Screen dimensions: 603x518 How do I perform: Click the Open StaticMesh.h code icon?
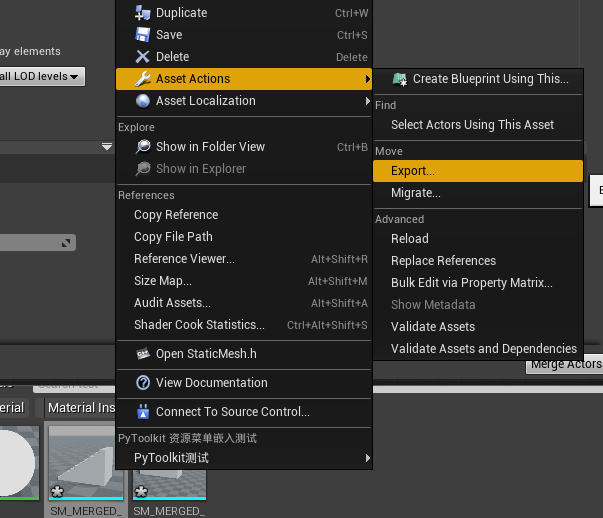(143, 353)
